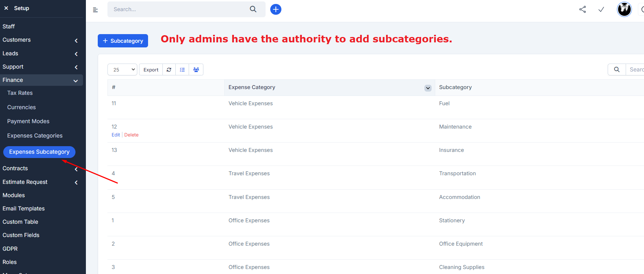
Task: Click Edit link on row 12
Action: (x=116, y=135)
